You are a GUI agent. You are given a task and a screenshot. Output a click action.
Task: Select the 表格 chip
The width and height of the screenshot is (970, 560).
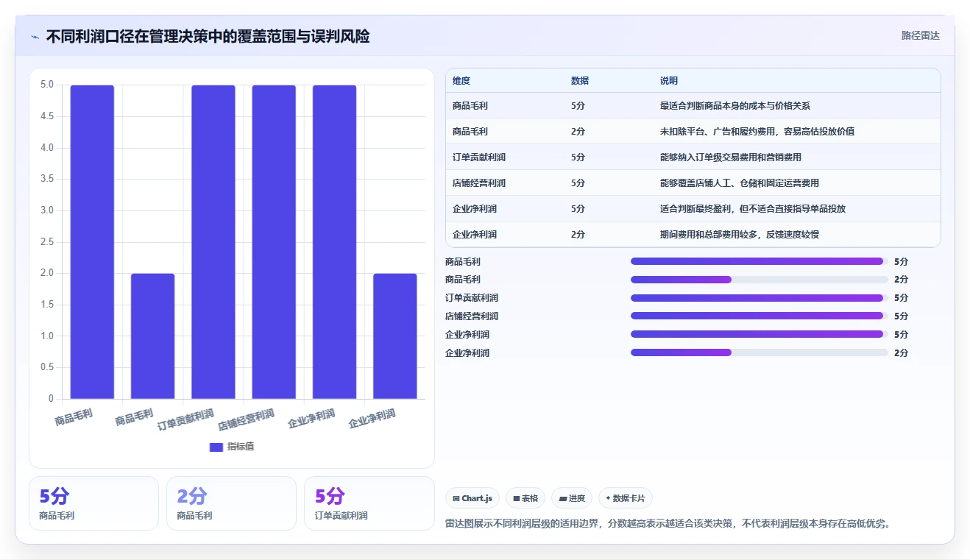(525, 498)
